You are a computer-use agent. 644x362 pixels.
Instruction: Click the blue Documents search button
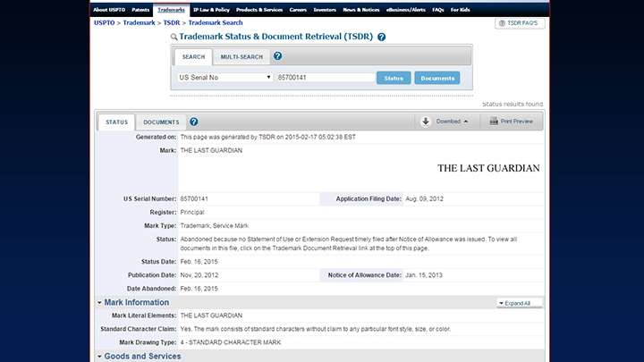coord(436,79)
